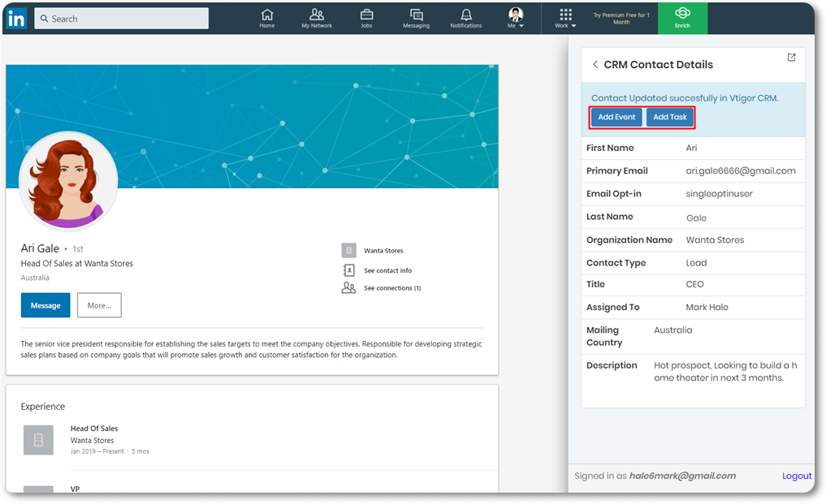Viewport: 826px width, 504px height.
Task: View See connections (1) link
Action: point(391,288)
